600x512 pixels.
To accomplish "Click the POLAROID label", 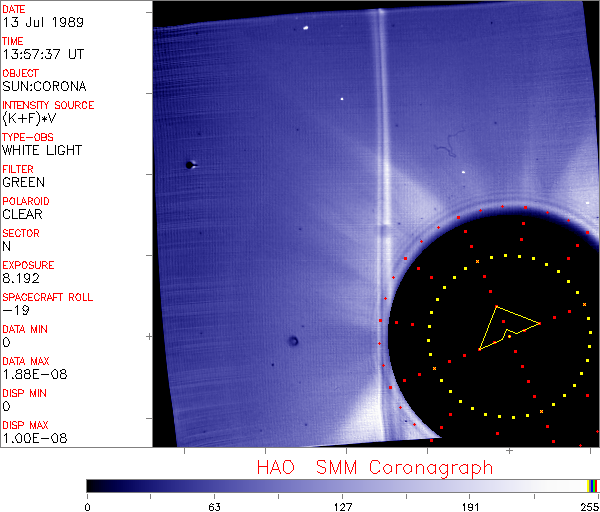I will tap(26, 201).
